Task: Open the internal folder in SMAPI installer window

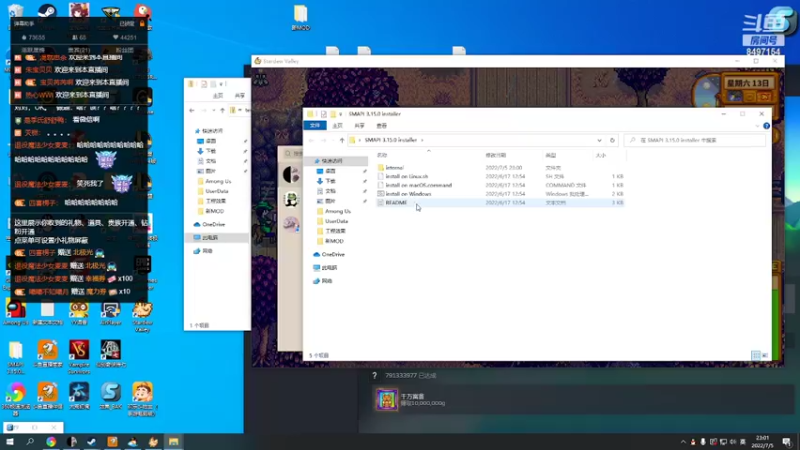Action: (x=394, y=167)
